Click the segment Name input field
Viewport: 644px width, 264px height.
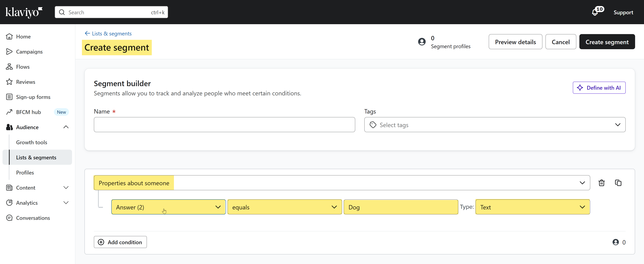224,125
